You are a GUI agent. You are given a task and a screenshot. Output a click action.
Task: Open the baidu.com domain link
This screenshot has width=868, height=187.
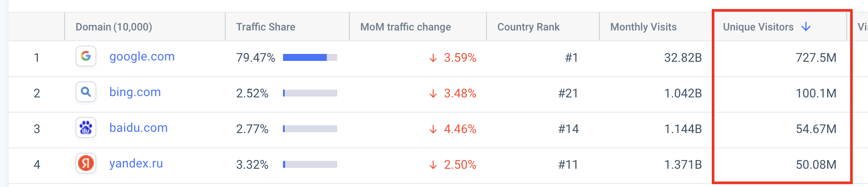point(138,128)
